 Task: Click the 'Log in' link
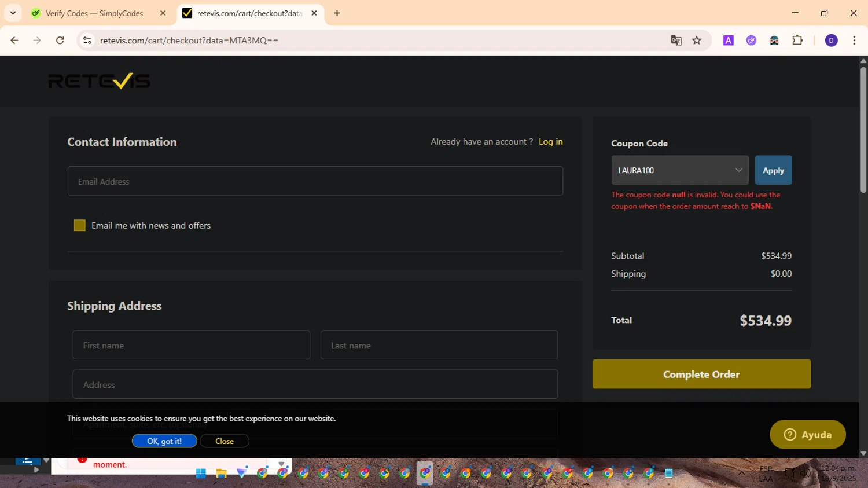point(550,142)
